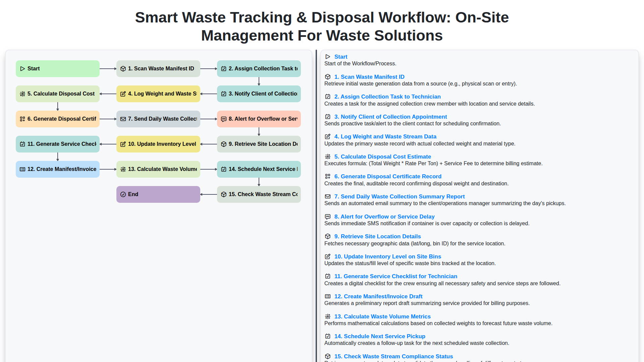Viewport: 644px width, 362px height.
Task: Open the Retrieve Site Location Details link
Action: pos(377,236)
